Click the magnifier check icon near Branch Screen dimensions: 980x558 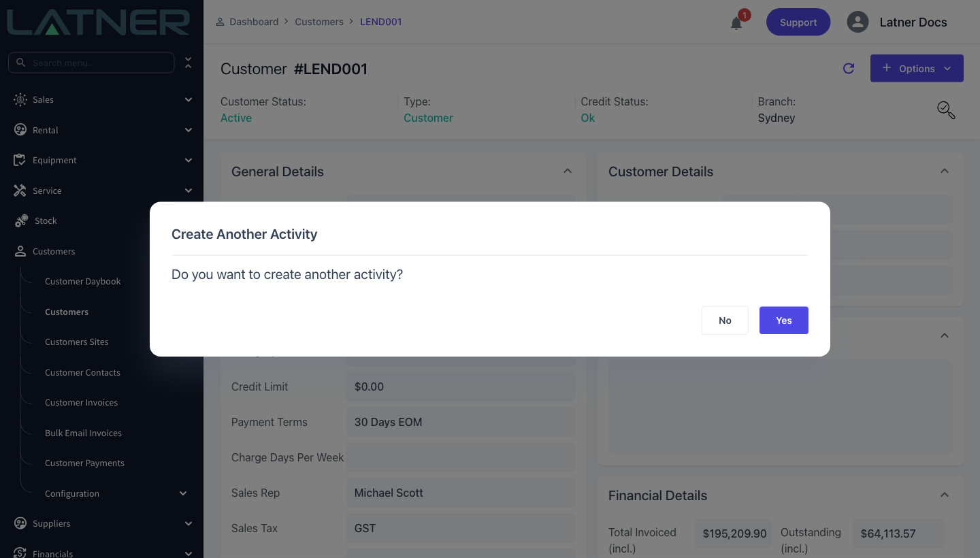(x=946, y=110)
